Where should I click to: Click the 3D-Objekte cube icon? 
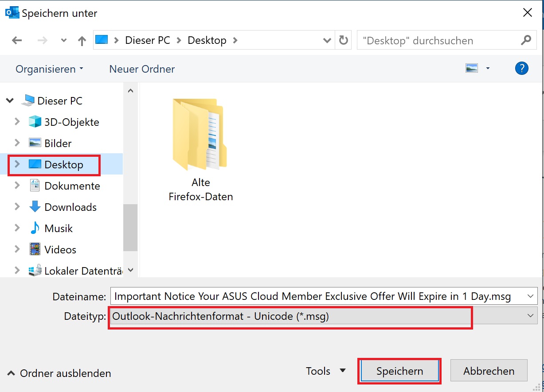click(x=35, y=122)
